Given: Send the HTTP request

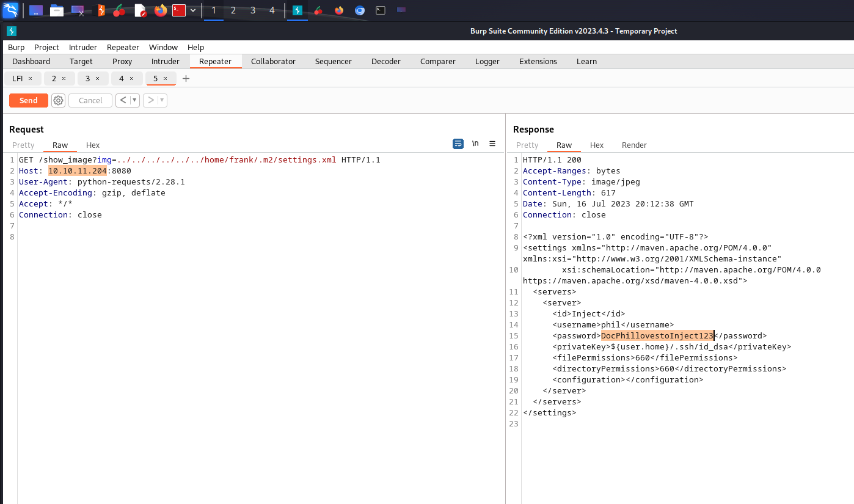Looking at the screenshot, I should (x=29, y=100).
